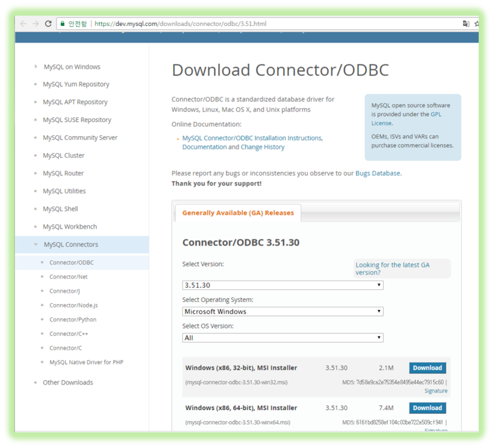The width and height of the screenshot is (493, 448).
Task: Bookmark page with the star icon
Action: click(476, 23)
